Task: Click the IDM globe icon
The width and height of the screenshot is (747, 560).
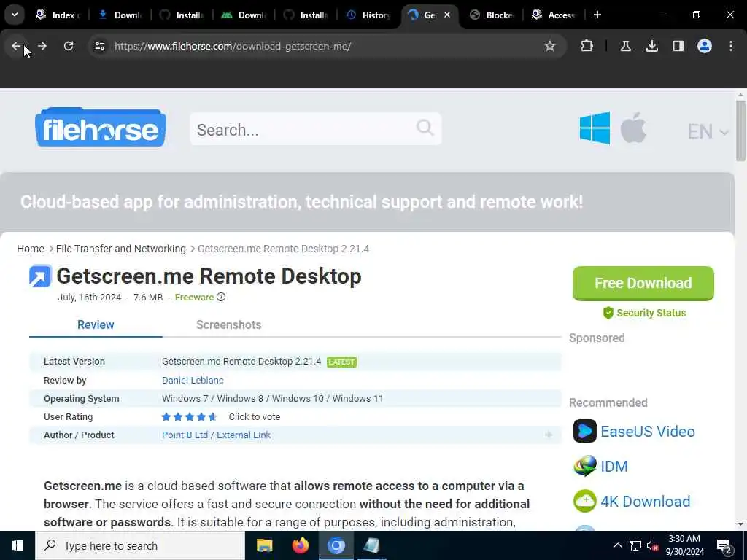Action: (x=584, y=466)
